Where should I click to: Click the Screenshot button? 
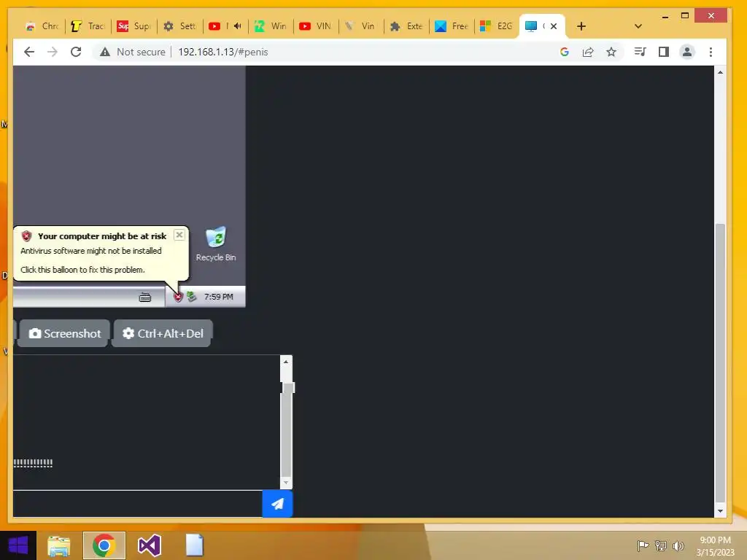(x=65, y=333)
